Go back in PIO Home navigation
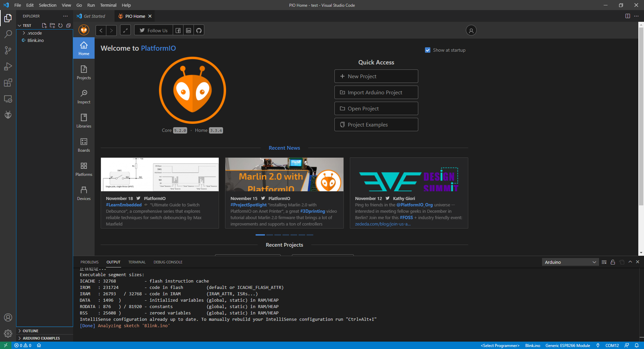 (101, 31)
